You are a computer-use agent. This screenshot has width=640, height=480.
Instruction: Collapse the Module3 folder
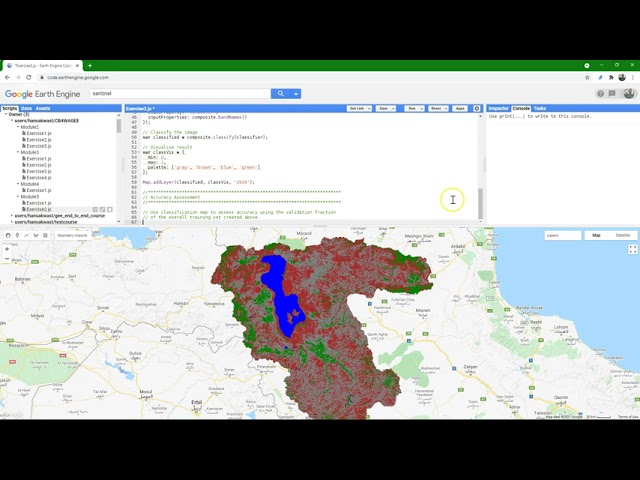[18, 152]
